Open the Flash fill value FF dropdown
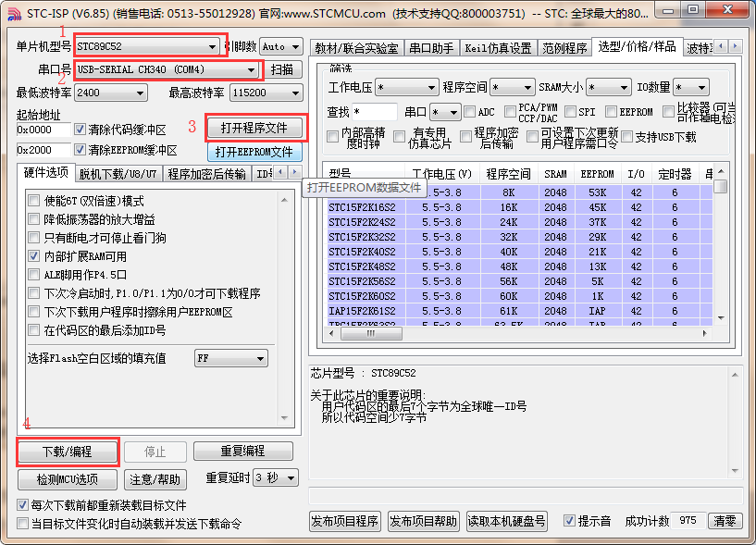 231,358
